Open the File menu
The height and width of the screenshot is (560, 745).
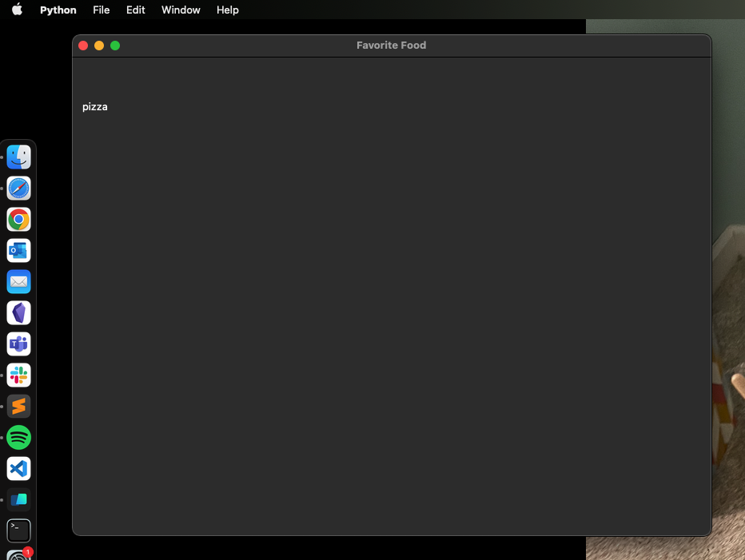pyautogui.click(x=101, y=10)
